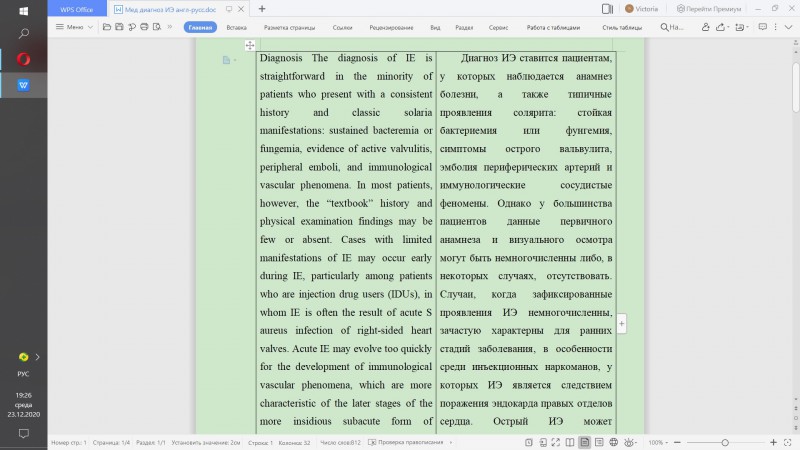Open the Стиль таблицы ribbon tab

[x=622, y=28]
